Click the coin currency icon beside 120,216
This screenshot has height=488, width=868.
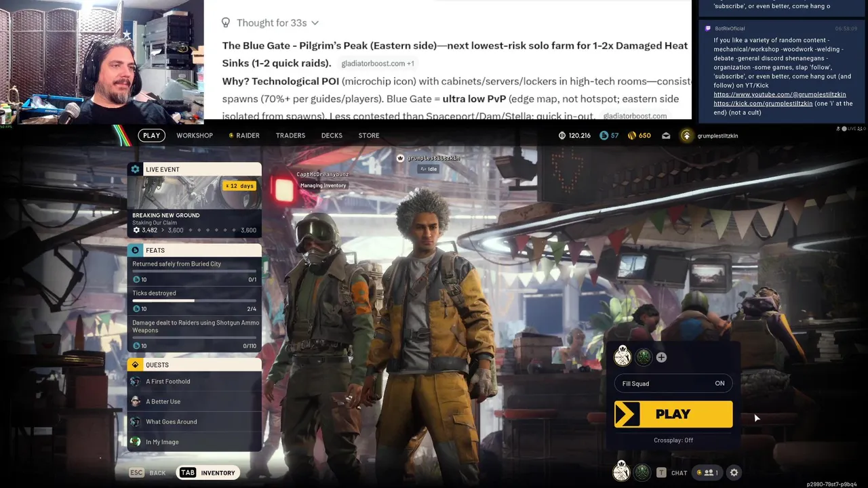coord(562,136)
